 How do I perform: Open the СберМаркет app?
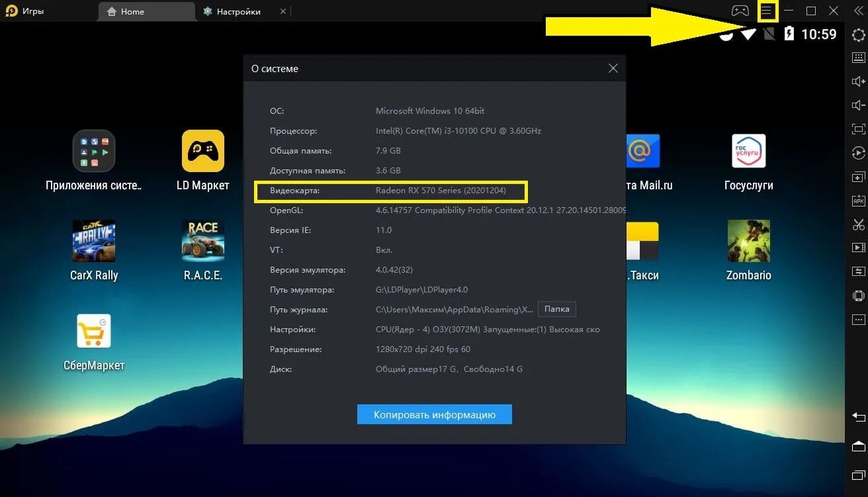93,331
